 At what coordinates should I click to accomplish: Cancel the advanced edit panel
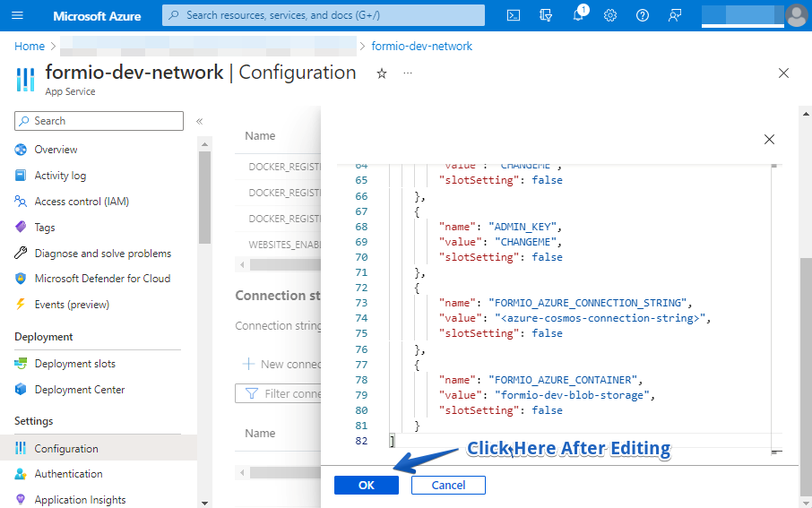pyautogui.click(x=448, y=486)
